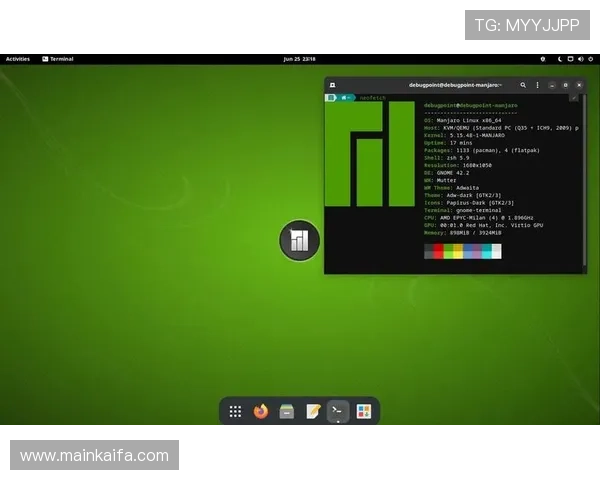The height and width of the screenshot is (480, 600).
Task: Click the Manjaro logo on the desktop
Action: click(x=299, y=240)
